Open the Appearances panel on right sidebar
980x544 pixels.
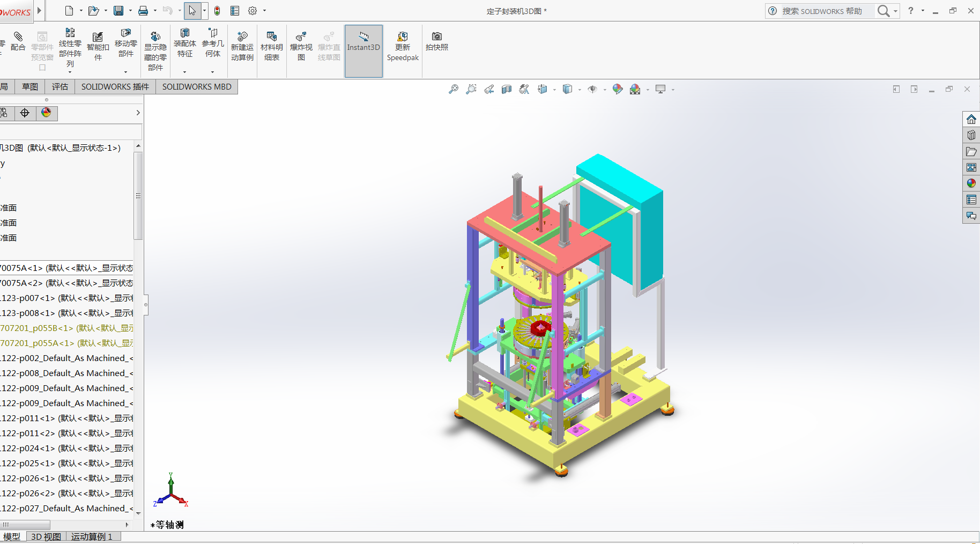click(971, 183)
